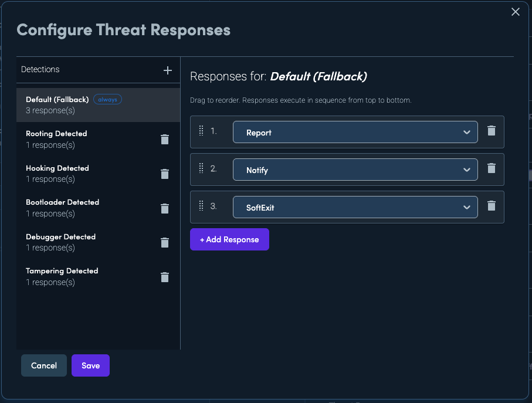The image size is (532, 403).
Task: Click the drag handle of response 1
Action: pyautogui.click(x=201, y=131)
